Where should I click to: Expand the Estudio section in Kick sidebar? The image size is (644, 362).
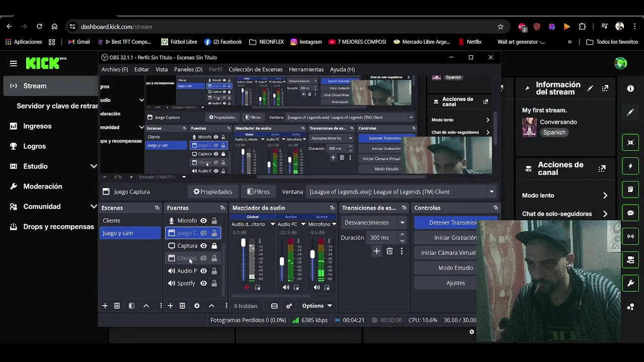pyautogui.click(x=94, y=166)
